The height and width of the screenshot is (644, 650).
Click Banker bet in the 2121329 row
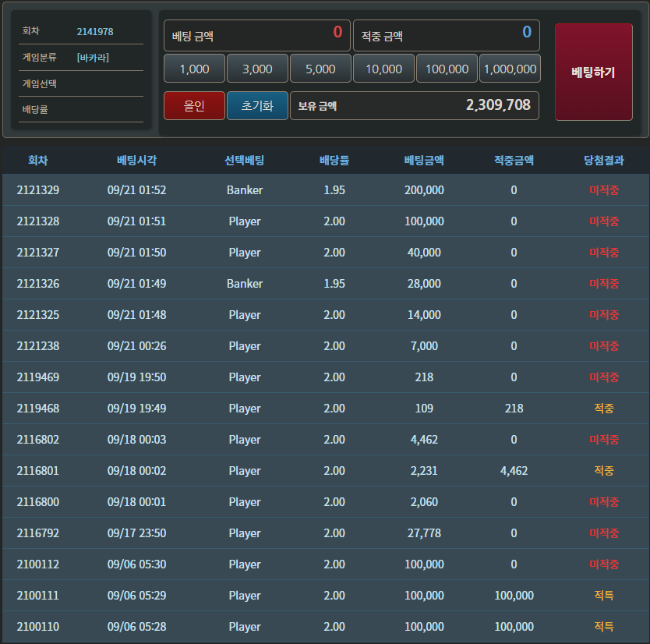[245, 190]
